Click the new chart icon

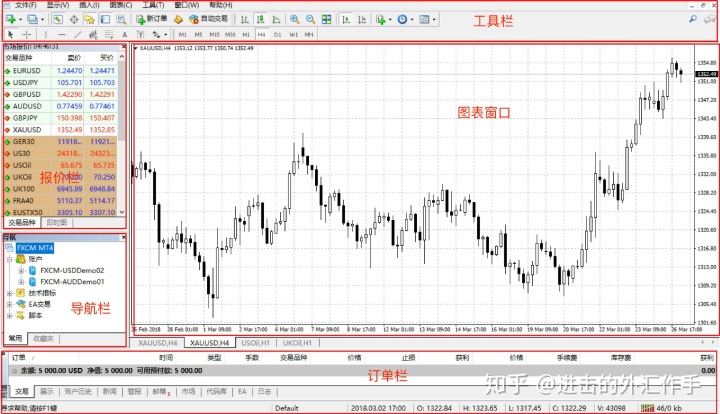pyautogui.click(x=10, y=19)
